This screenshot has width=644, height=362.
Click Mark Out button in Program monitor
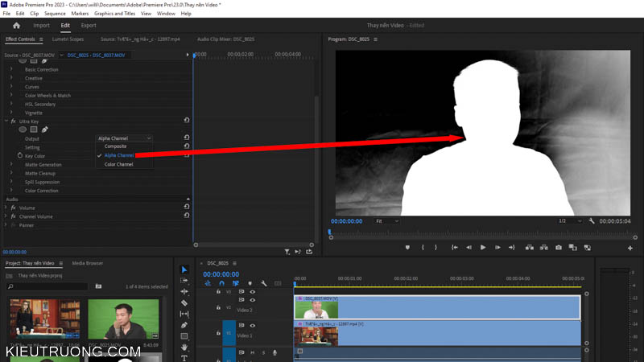(436, 248)
